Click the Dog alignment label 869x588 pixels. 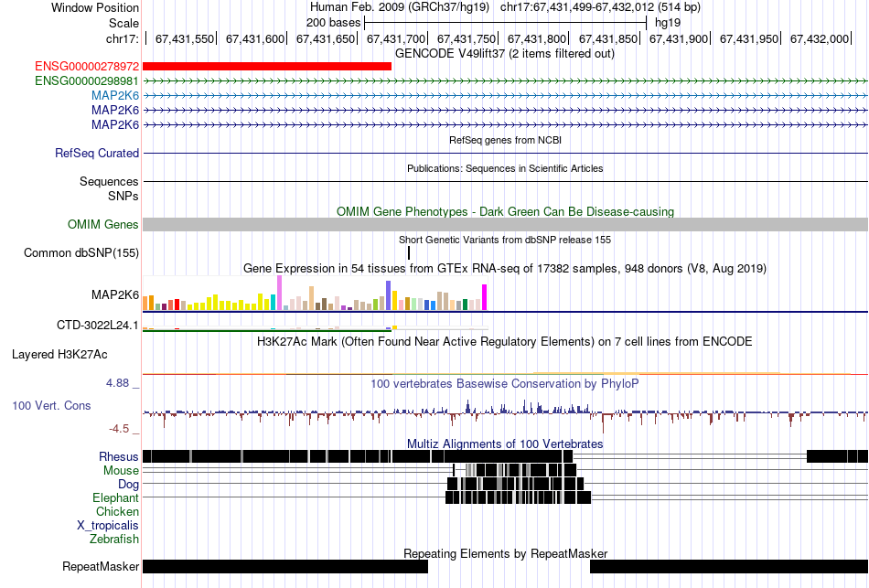[128, 485]
